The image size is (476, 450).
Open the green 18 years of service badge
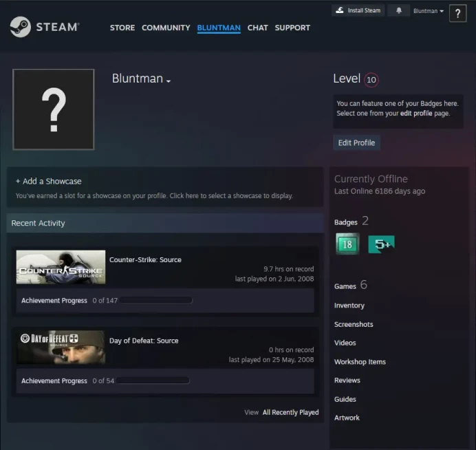coord(347,244)
